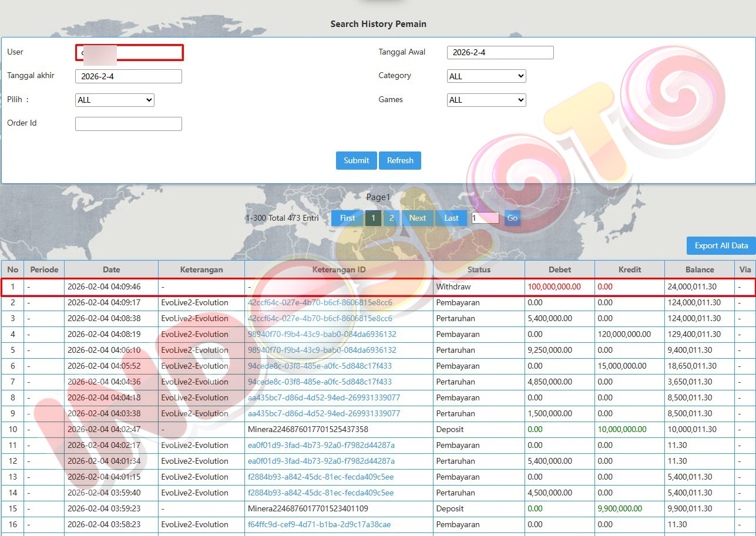Click the Tanggal akhir date field
The height and width of the screenshot is (536, 756).
[129, 76]
